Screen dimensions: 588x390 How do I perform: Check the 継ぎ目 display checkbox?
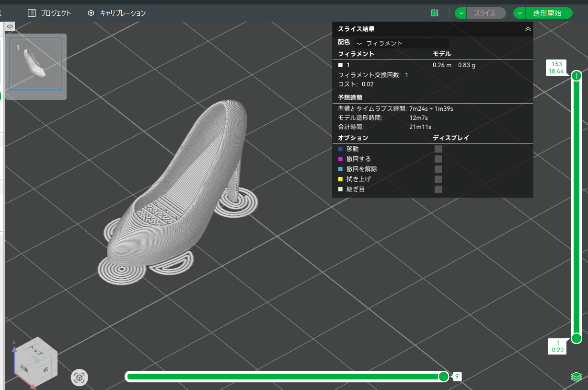coord(438,189)
